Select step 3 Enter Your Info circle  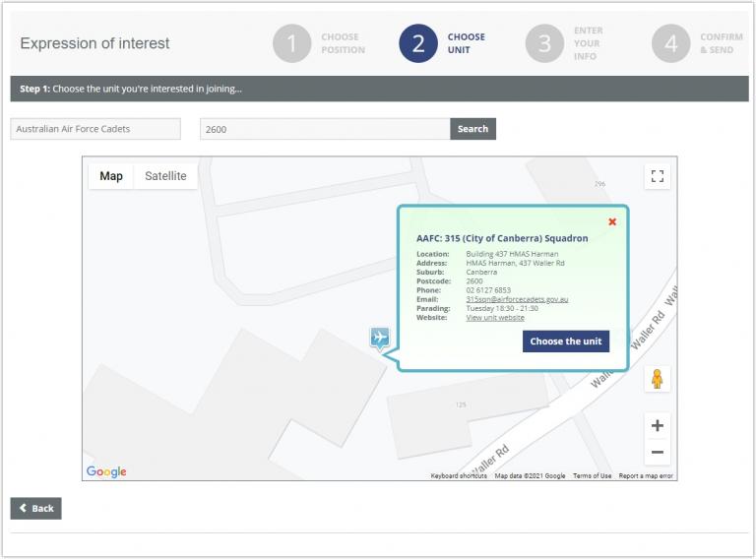544,43
